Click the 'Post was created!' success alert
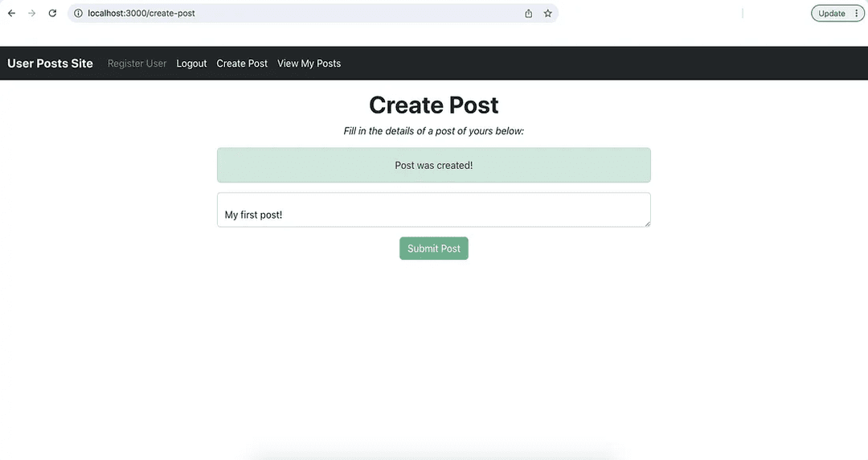The height and width of the screenshot is (460, 868). tap(434, 165)
